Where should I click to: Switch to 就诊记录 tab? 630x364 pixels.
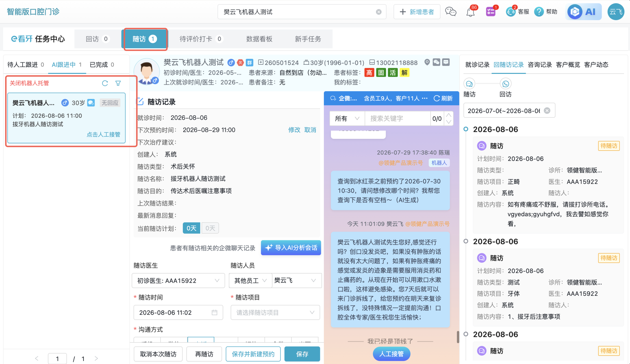477,65
